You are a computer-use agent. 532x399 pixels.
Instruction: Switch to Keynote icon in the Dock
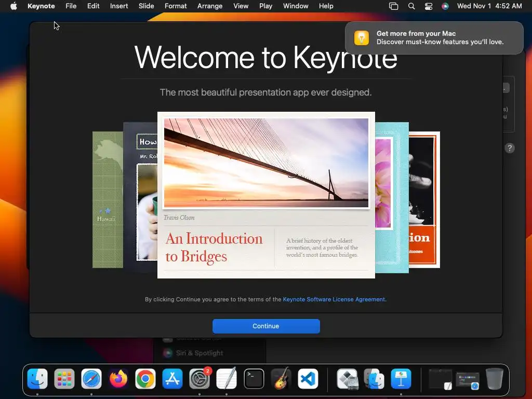pyautogui.click(x=401, y=379)
